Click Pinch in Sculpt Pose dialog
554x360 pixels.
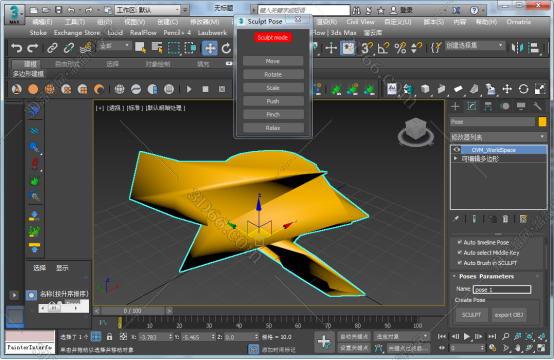coord(273,114)
